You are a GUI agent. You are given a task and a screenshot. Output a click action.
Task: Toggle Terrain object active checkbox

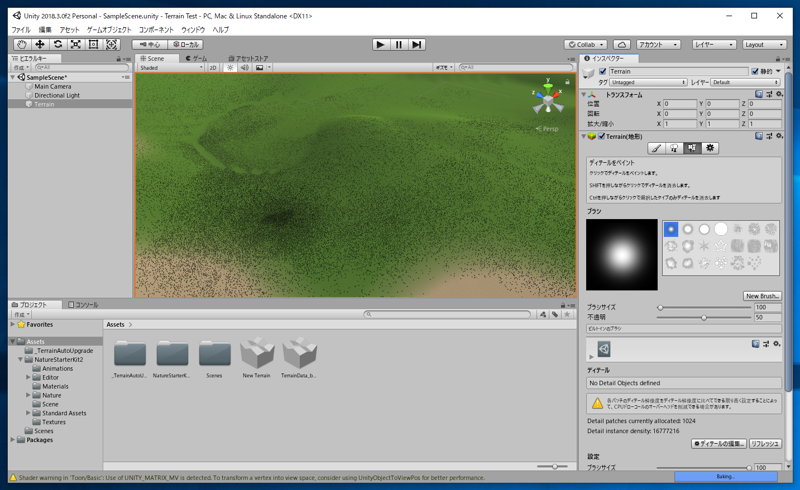(603, 71)
